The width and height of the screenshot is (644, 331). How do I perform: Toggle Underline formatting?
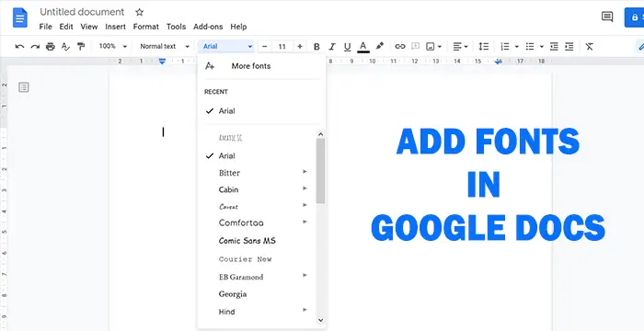348,46
